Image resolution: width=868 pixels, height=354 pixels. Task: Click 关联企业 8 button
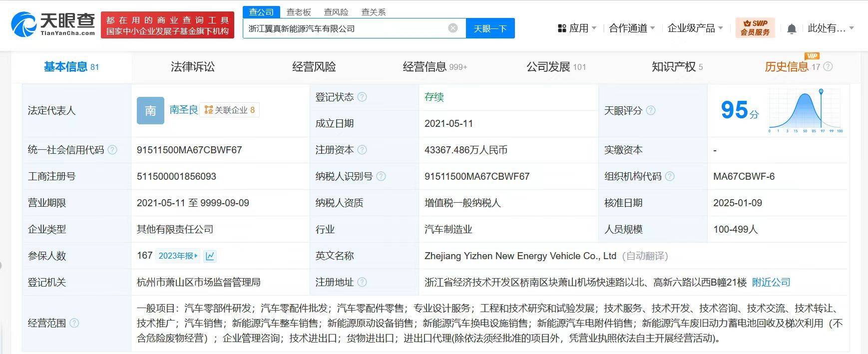(x=230, y=110)
